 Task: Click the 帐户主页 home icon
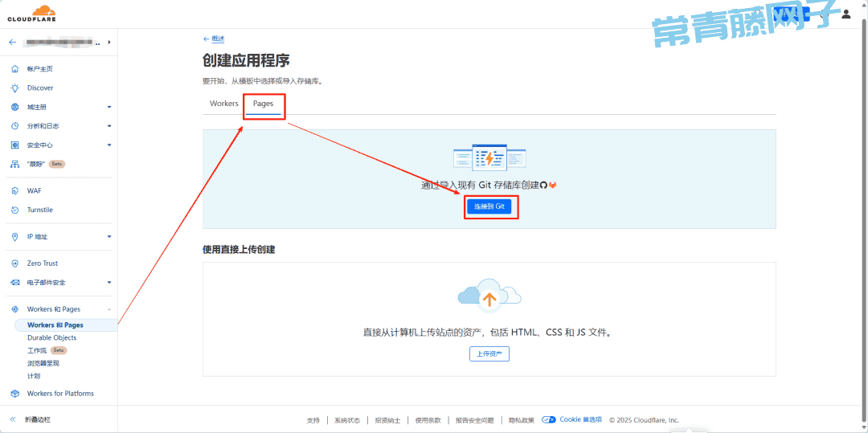coord(15,69)
